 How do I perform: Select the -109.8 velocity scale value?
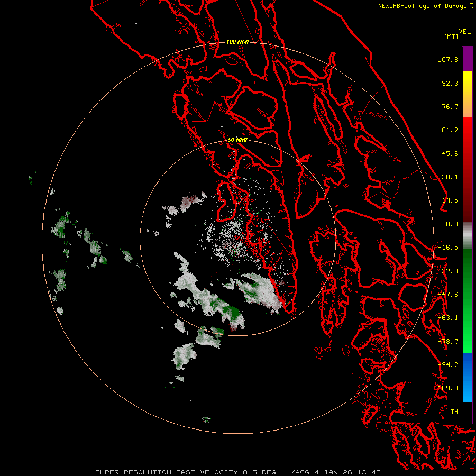(x=446, y=388)
